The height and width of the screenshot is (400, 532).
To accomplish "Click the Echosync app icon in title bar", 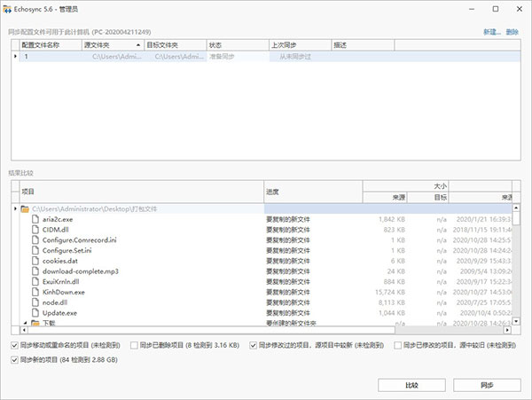I will tap(9, 8).
